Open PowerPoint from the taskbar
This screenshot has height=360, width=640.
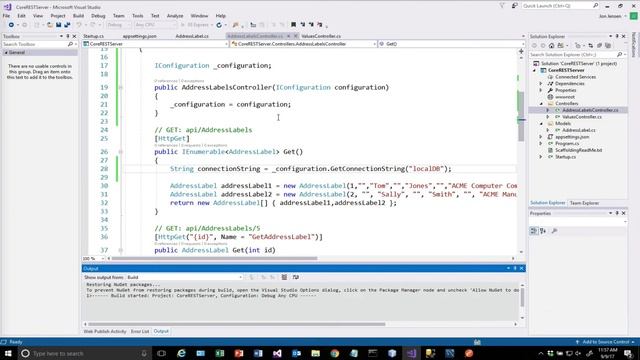[239, 353]
